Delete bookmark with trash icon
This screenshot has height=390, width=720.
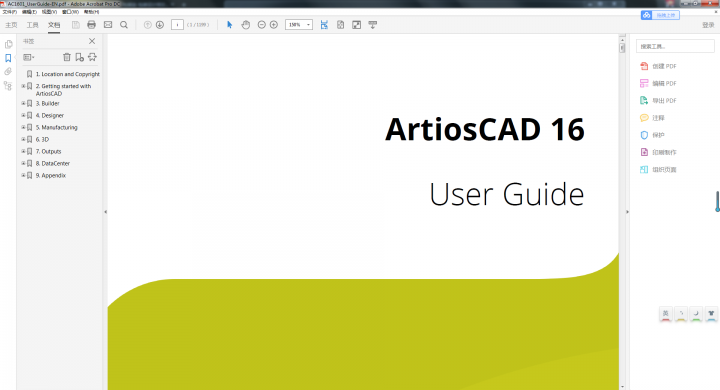67,57
